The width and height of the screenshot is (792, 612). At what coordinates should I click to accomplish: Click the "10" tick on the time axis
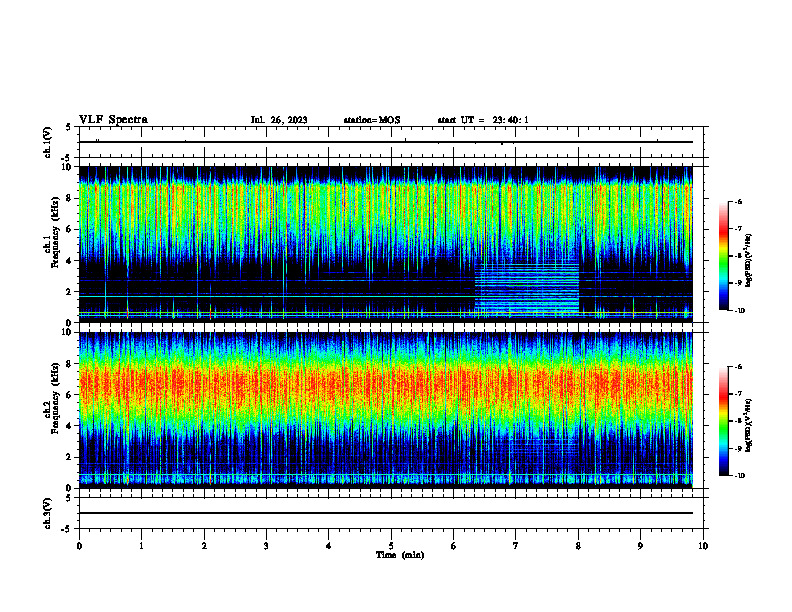point(703,546)
